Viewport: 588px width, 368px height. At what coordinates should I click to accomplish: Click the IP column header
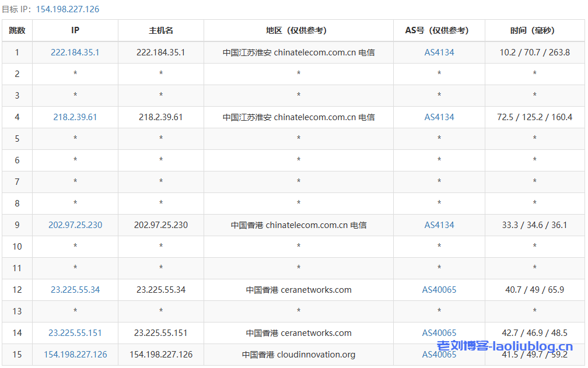75,30
